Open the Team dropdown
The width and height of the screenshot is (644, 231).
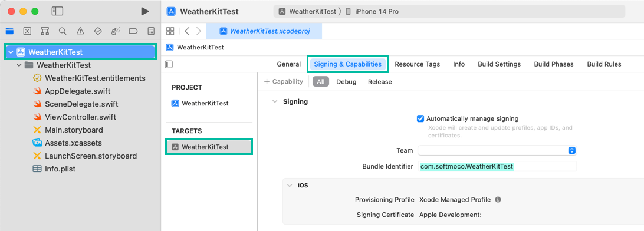coord(497,151)
